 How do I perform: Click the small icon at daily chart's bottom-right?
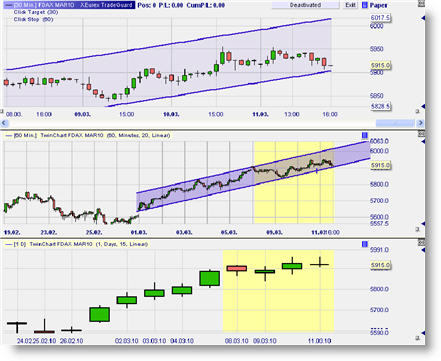(417, 338)
